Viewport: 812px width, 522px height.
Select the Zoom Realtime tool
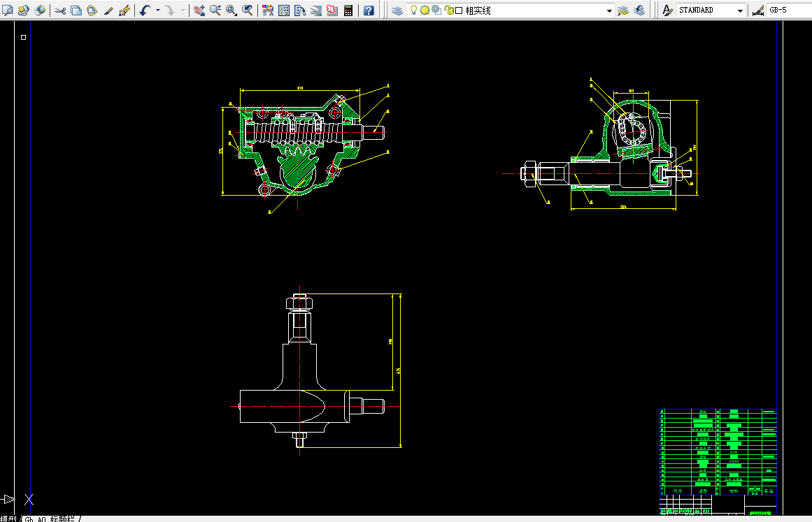click(x=215, y=10)
